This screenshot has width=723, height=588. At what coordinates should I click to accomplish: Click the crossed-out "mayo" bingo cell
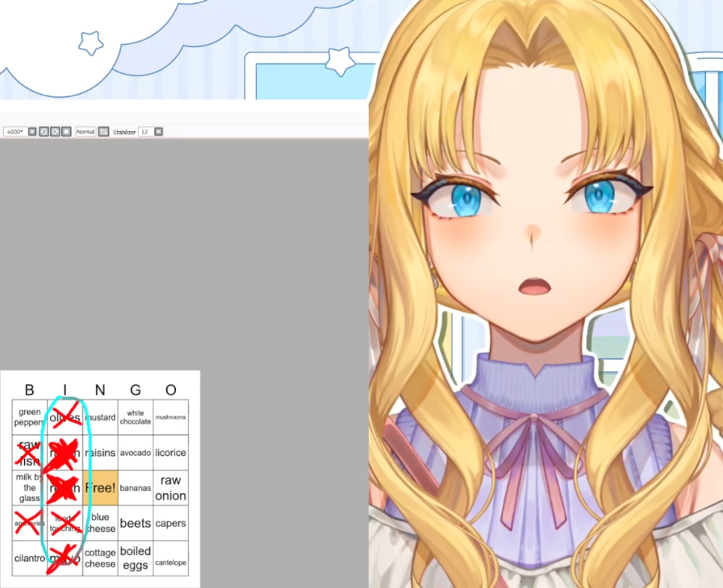click(65, 559)
